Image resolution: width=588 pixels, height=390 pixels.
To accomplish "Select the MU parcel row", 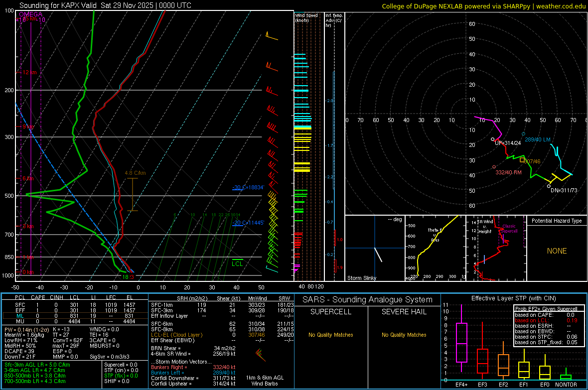I will point(75,321).
